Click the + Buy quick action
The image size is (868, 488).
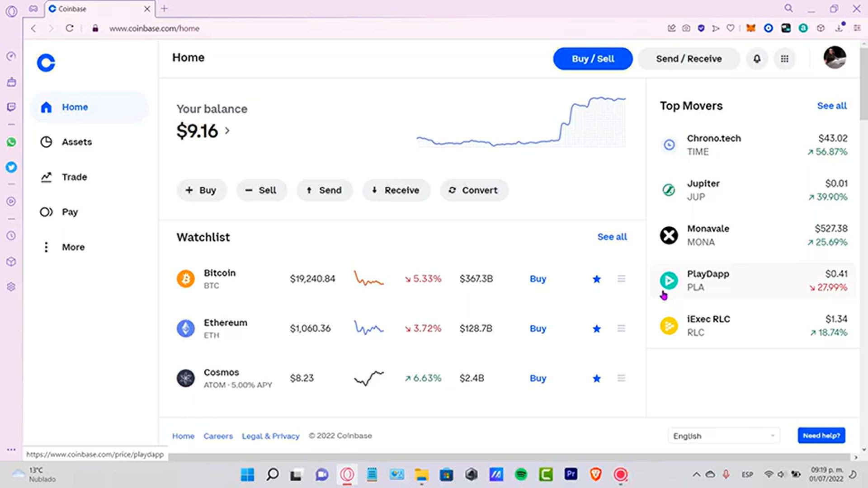(202, 190)
